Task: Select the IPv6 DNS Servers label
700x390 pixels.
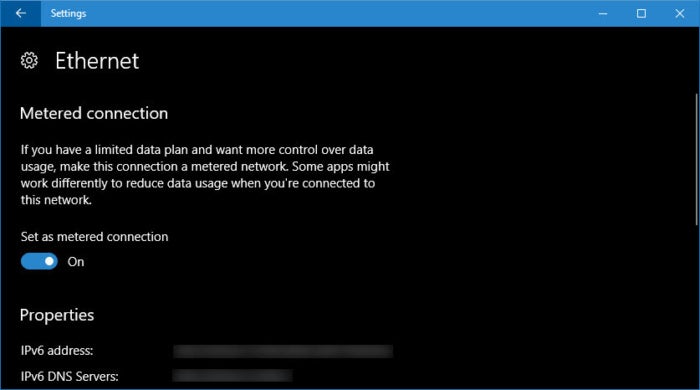Action: click(70, 376)
